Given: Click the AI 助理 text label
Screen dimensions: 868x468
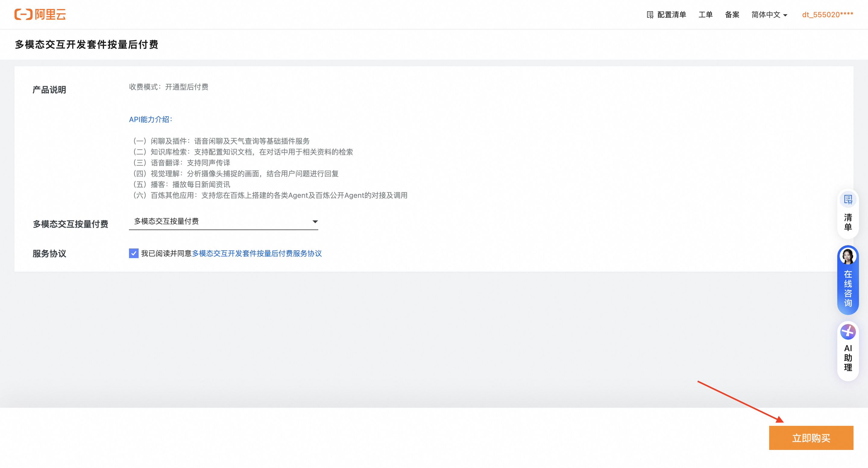Looking at the screenshot, I should [848, 357].
